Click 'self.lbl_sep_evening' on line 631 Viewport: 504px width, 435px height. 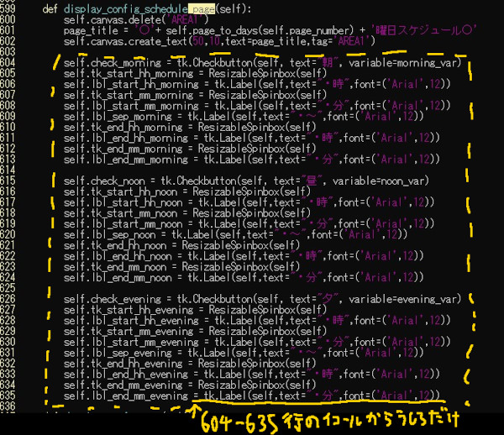point(118,354)
